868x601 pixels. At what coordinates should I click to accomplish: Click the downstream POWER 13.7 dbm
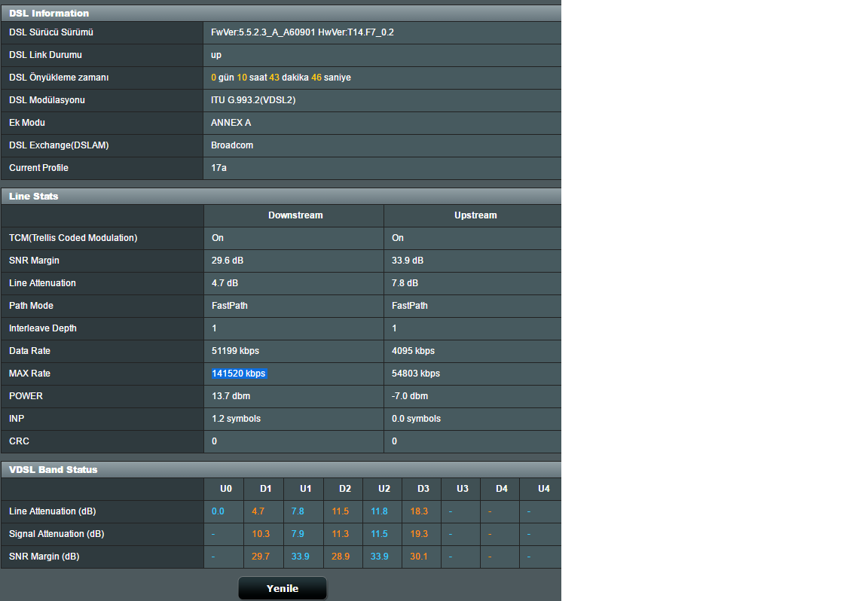tap(231, 396)
